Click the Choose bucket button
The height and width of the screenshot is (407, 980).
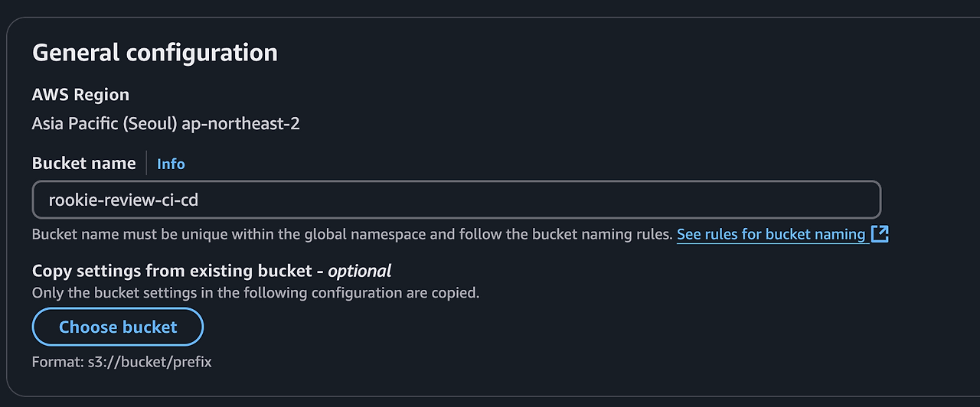[x=118, y=327]
